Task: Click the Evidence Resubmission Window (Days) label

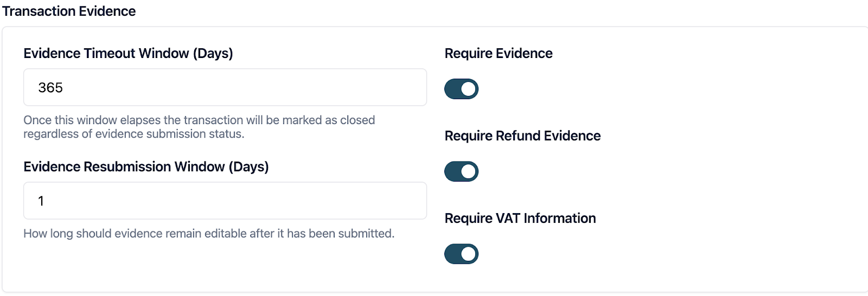Action: tap(146, 166)
